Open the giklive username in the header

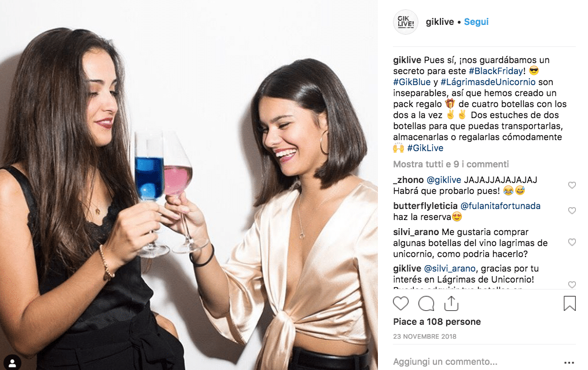(439, 22)
